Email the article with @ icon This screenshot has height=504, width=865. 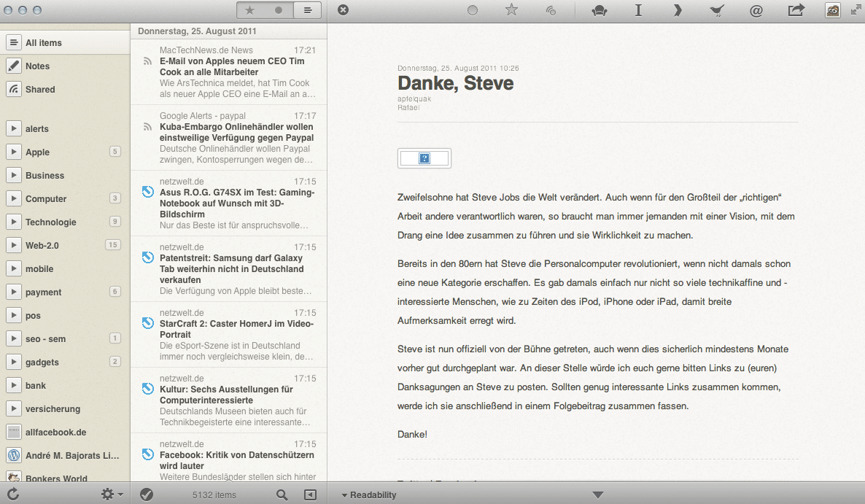(x=756, y=10)
